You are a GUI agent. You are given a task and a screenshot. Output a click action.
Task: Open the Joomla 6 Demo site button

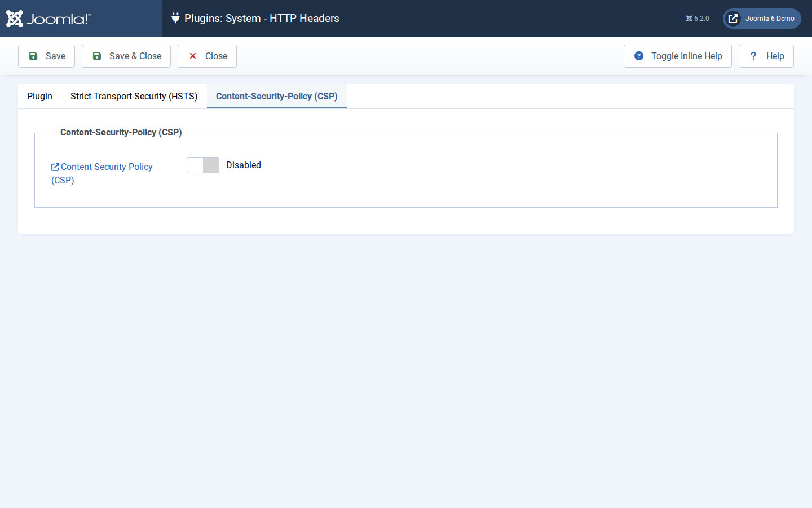[762, 19]
